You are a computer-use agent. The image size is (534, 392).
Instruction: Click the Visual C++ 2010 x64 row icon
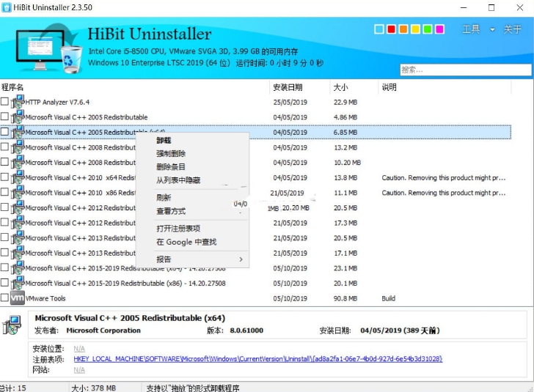(x=18, y=177)
